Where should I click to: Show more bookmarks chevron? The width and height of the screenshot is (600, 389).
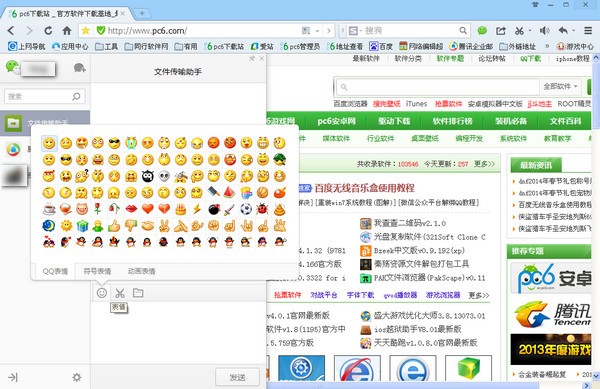click(x=547, y=46)
